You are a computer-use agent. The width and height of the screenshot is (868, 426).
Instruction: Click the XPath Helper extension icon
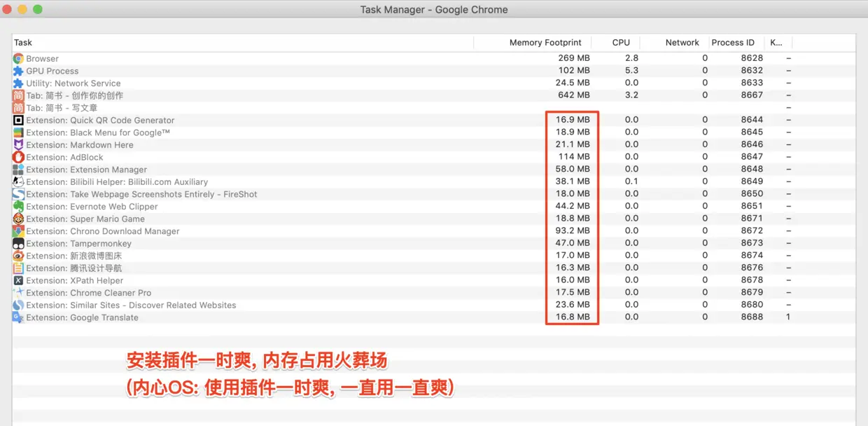18,280
